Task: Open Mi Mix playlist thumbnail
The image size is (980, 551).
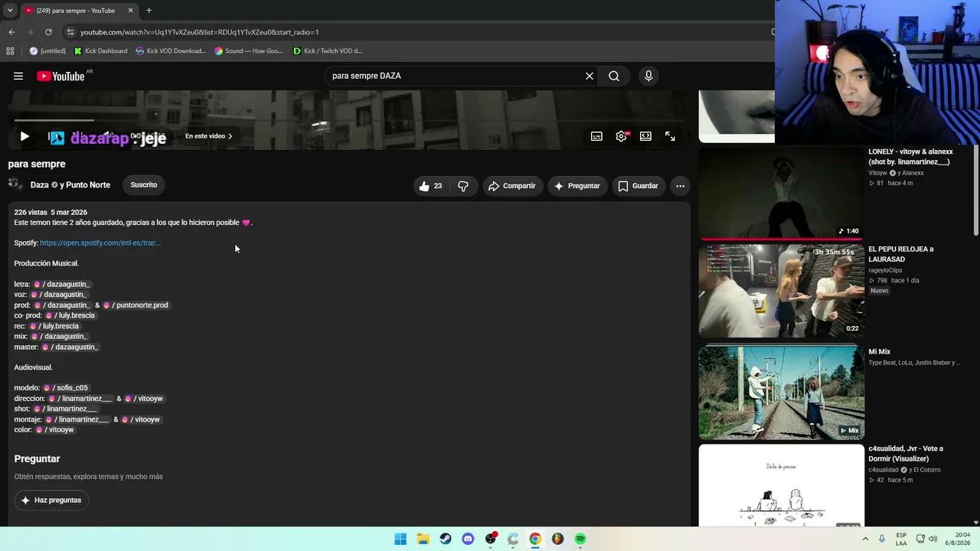Action: click(781, 393)
